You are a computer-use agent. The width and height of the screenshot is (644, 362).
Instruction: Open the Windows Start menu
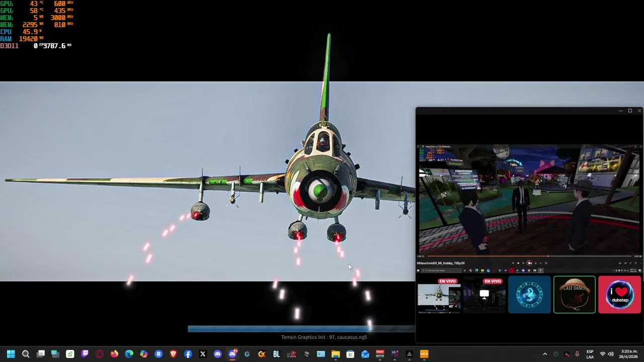(x=11, y=354)
